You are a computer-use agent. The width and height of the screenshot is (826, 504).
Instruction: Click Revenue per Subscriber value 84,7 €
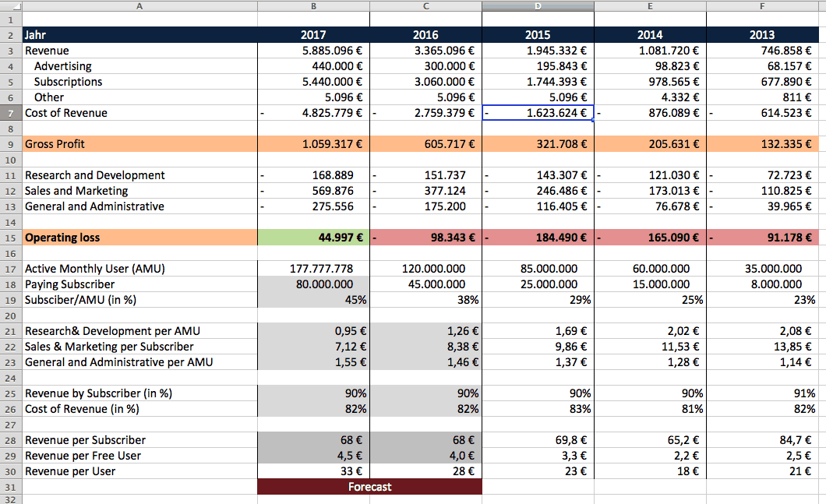point(762,440)
